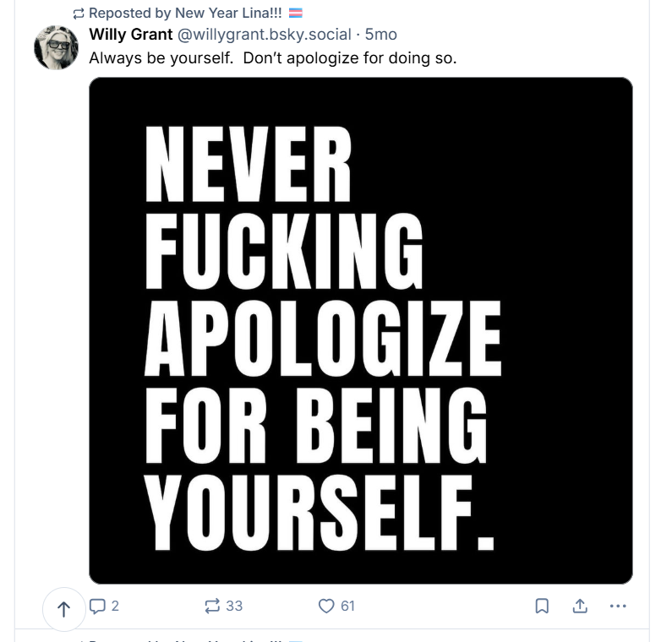The width and height of the screenshot is (672, 642).
Task: Click the scroll-to-top arrow button
Action: click(64, 608)
